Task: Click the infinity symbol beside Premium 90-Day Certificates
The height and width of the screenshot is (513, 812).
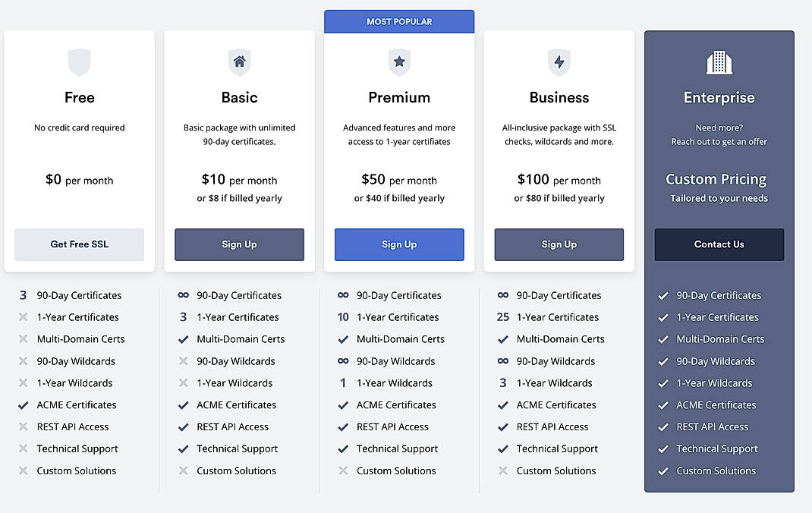Action: click(342, 295)
